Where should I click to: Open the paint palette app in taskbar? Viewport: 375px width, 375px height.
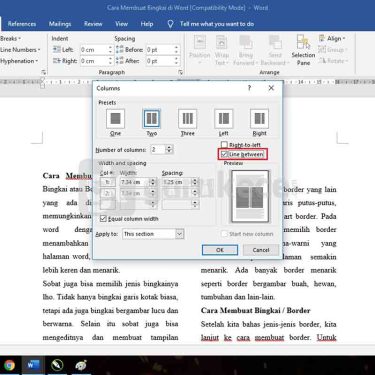[81, 365]
